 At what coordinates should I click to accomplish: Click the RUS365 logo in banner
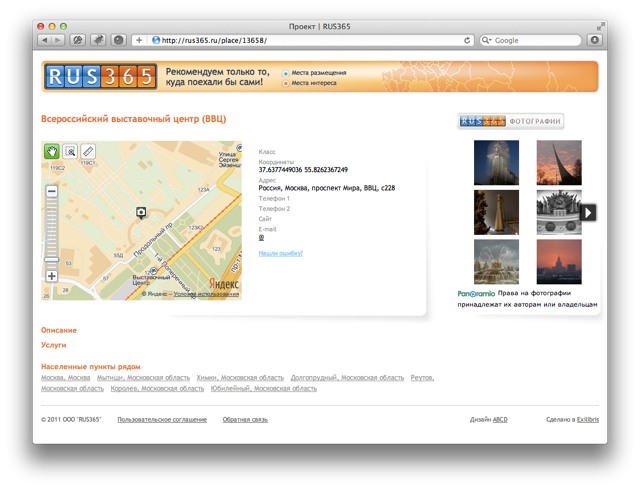click(x=100, y=76)
